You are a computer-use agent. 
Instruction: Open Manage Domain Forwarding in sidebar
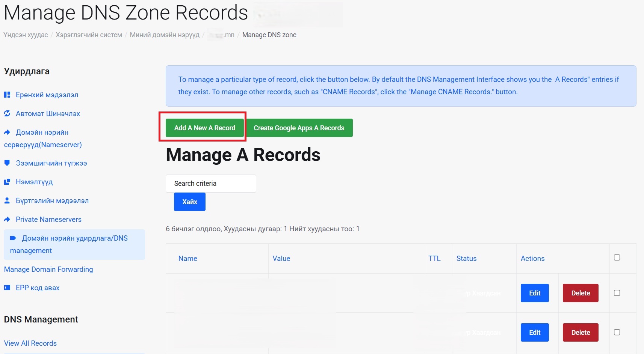pos(48,269)
